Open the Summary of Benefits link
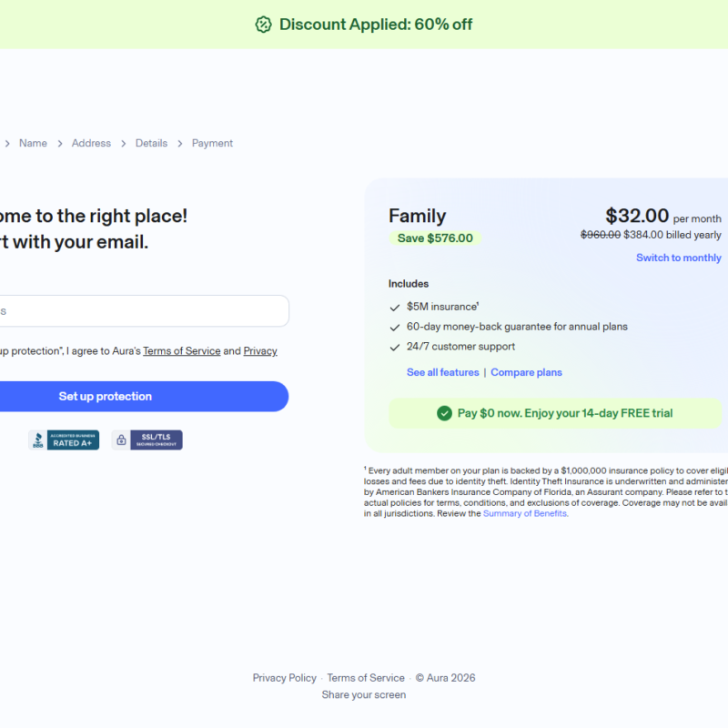Screen dimensions: 728x728 tap(525, 513)
